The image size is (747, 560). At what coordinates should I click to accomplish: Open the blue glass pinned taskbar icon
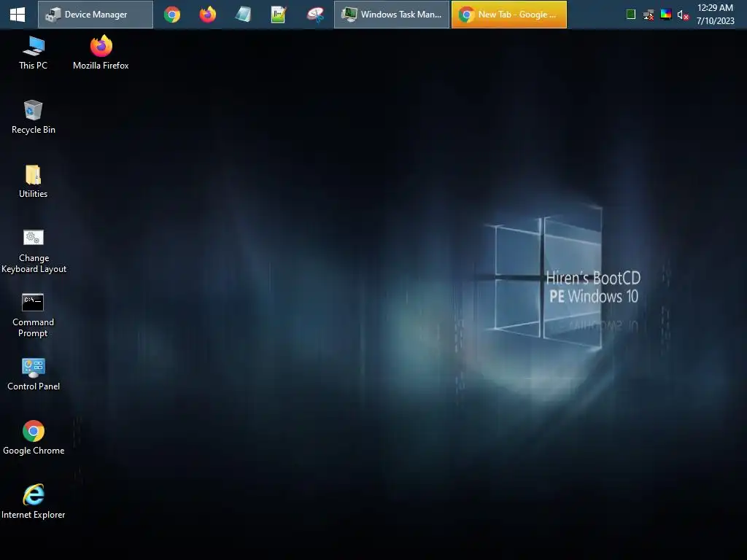click(243, 15)
